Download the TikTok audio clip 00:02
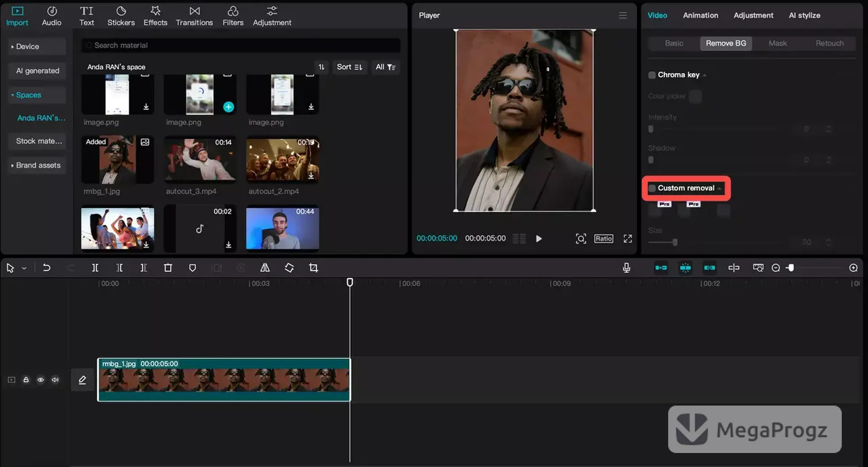The width and height of the screenshot is (868, 467). [229, 244]
